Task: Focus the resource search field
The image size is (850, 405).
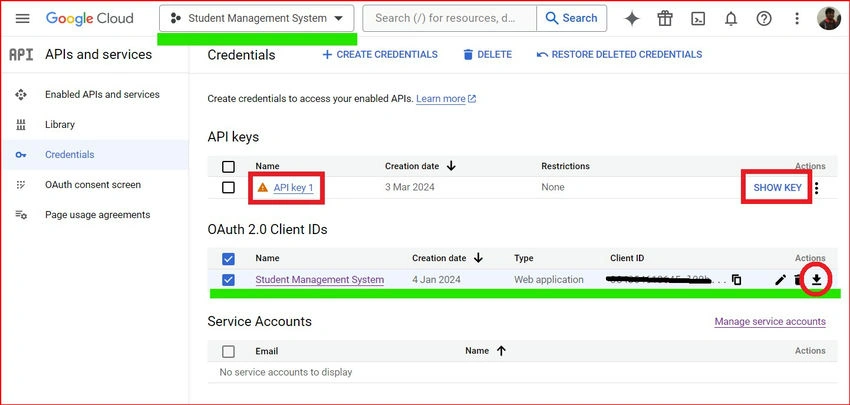Action: 449,18
